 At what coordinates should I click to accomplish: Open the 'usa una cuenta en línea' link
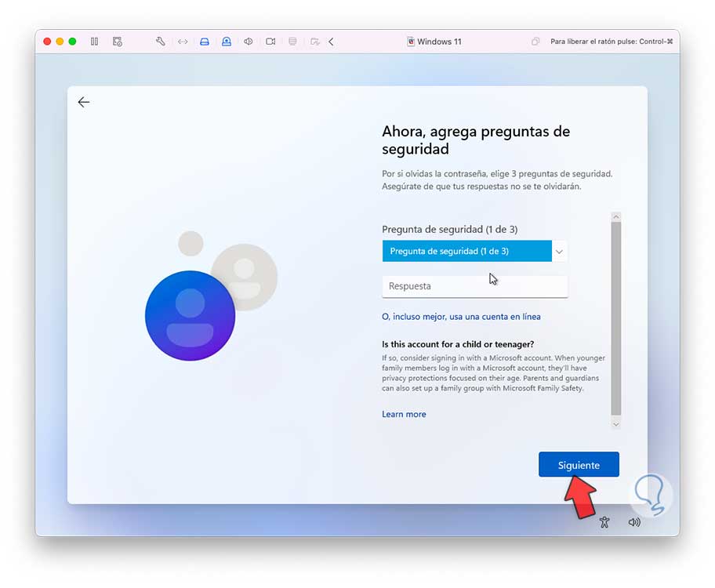click(461, 317)
